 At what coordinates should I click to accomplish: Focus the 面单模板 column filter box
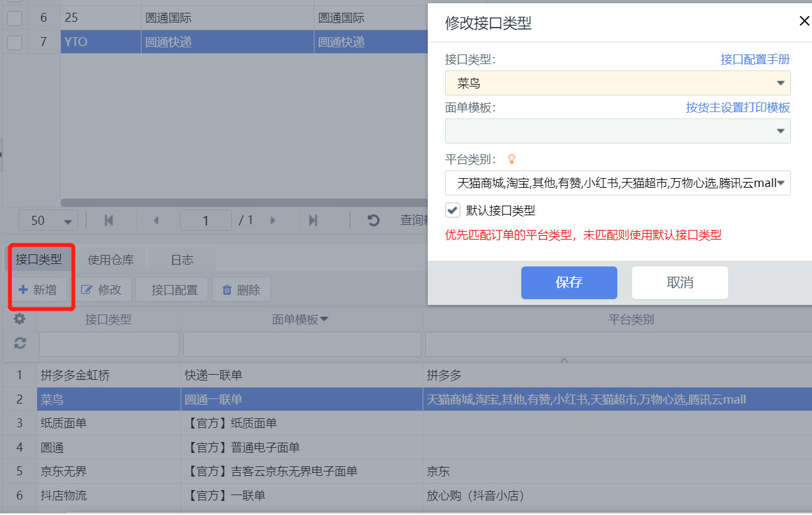click(x=302, y=344)
